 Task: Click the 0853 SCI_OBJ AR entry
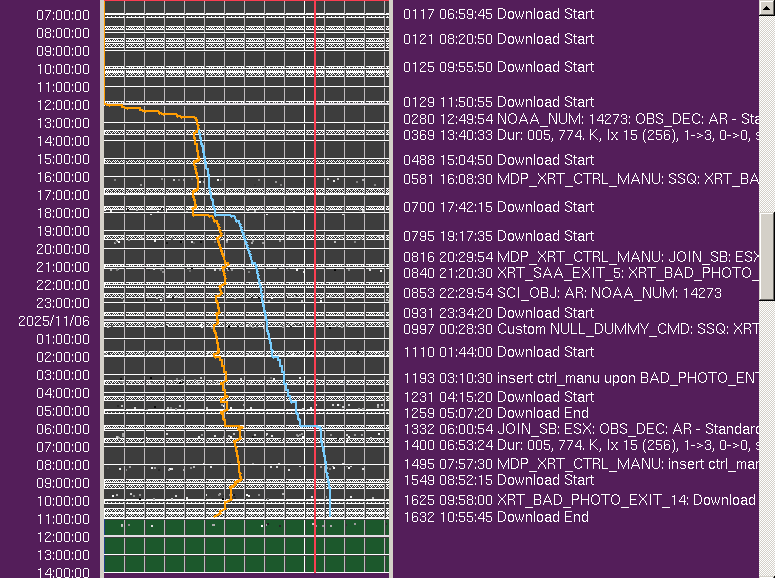point(562,293)
